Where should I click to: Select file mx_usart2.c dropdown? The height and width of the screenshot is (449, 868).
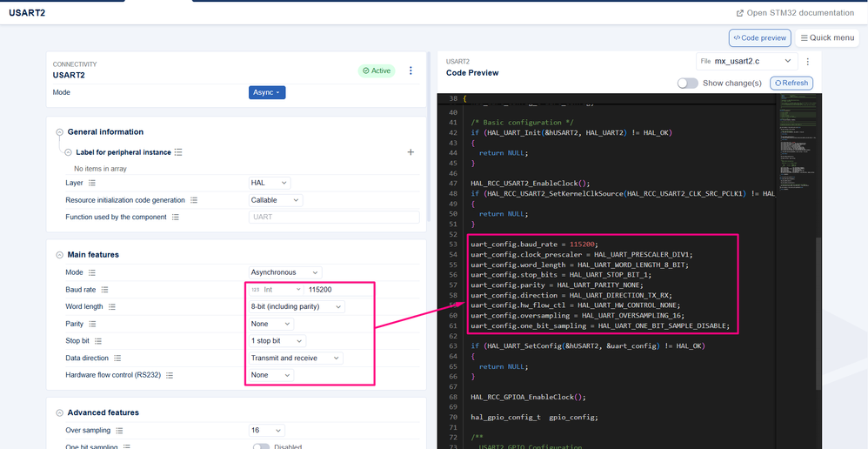click(x=747, y=62)
